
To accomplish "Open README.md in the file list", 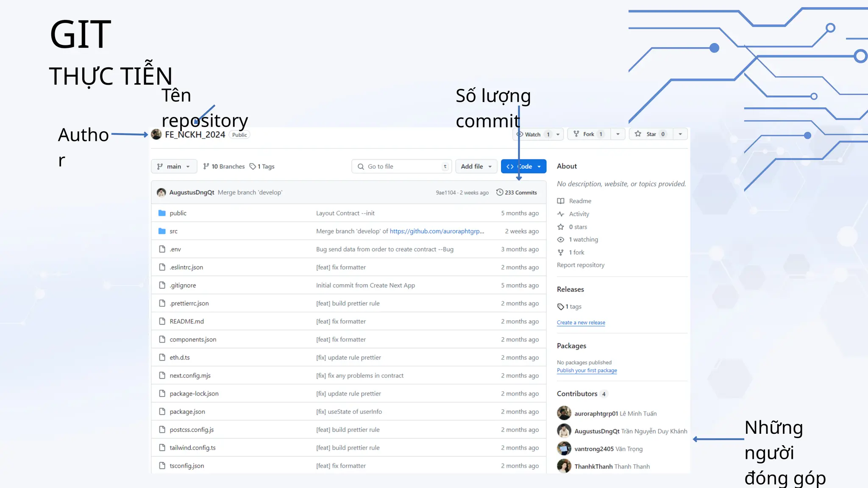I will point(187,322).
